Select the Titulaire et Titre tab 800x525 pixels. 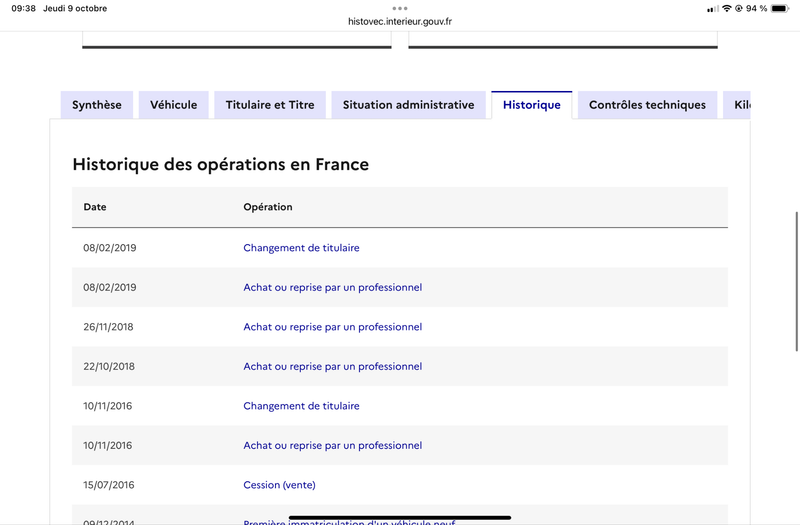point(270,105)
